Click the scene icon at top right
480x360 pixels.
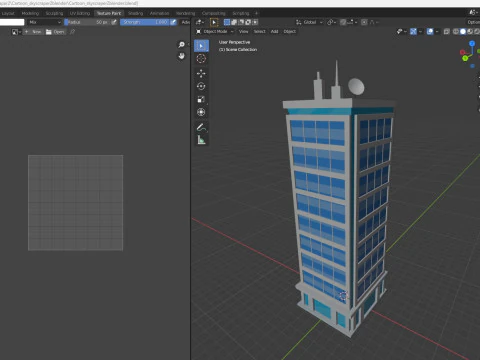tap(473, 12)
